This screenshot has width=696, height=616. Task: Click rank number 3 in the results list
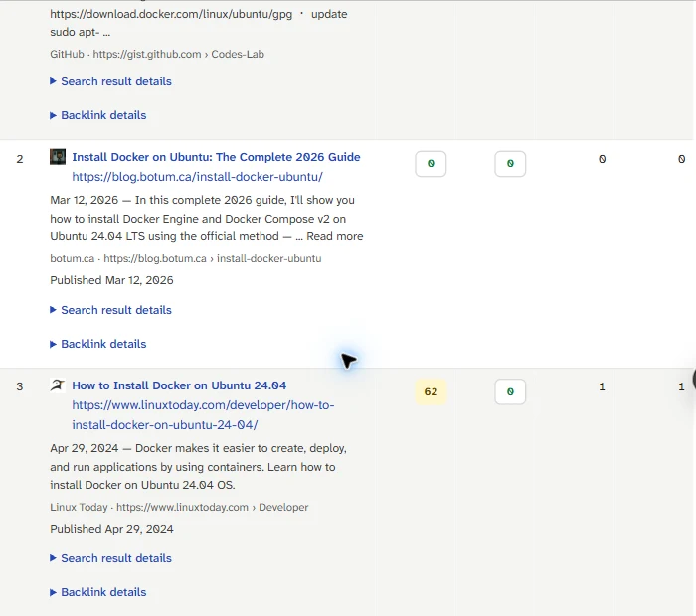tap(20, 386)
